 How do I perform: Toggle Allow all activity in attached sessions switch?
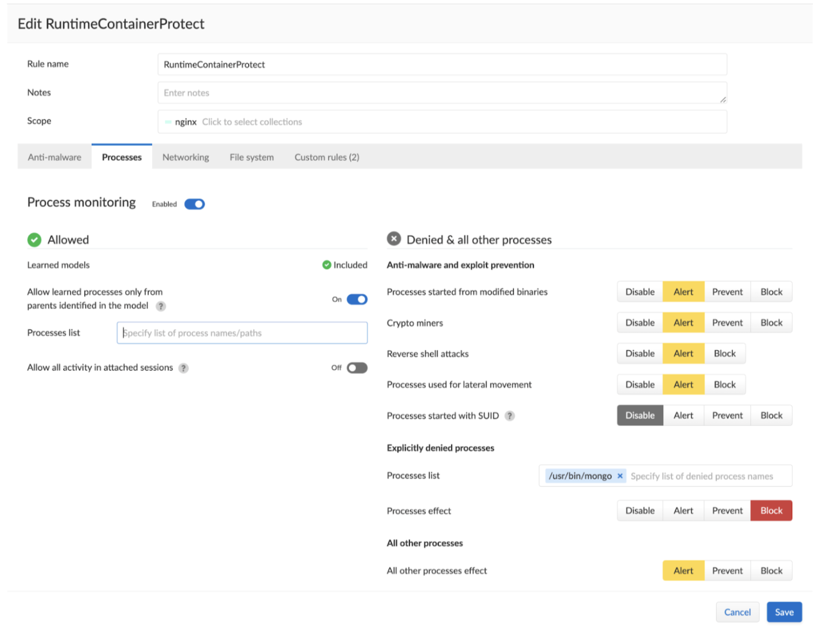[357, 368]
